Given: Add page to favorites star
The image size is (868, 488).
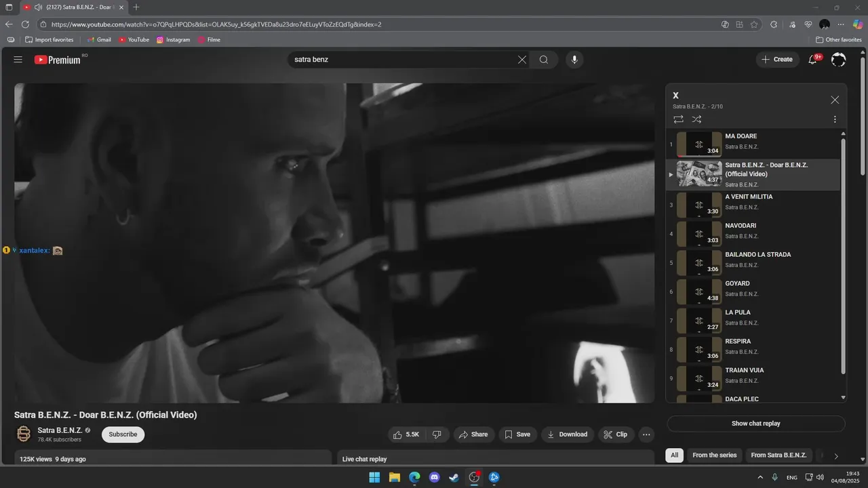Looking at the screenshot, I should 754,24.
